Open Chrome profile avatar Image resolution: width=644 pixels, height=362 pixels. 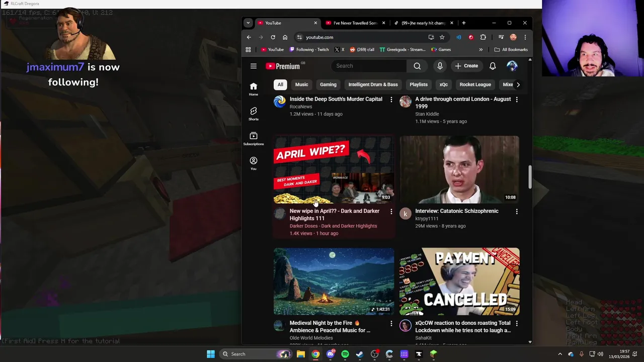513,37
